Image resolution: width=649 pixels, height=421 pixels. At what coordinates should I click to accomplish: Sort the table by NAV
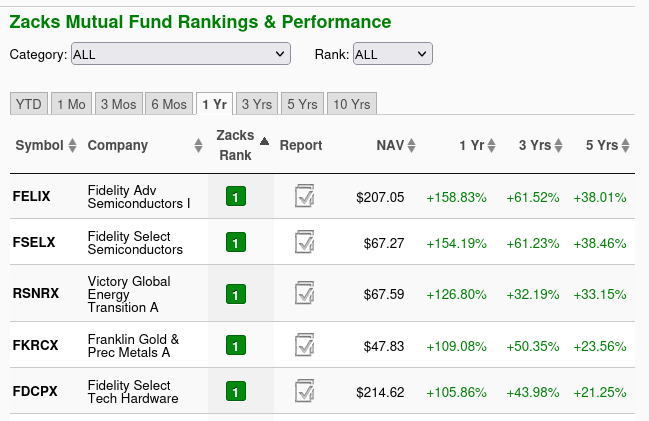(411, 145)
